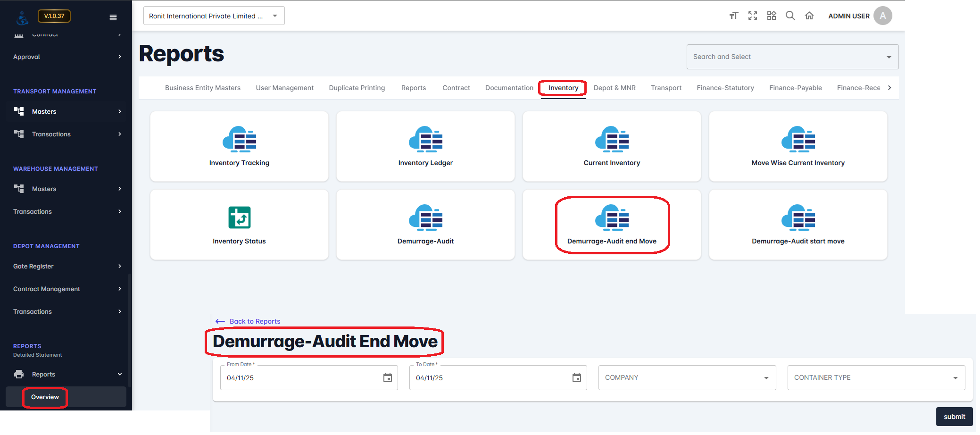Select the Documentation tab

pyautogui.click(x=509, y=88)
